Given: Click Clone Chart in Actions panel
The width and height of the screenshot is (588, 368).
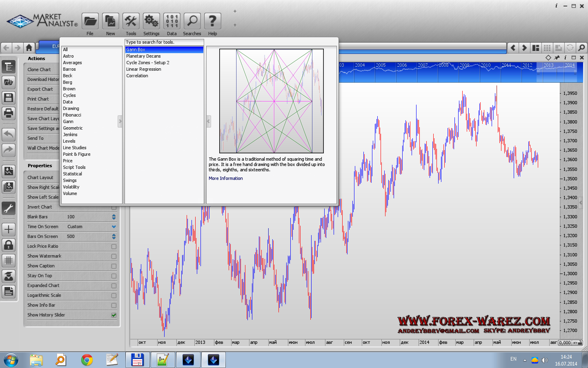Looking at the screenshot, I should tap(39, 70).
